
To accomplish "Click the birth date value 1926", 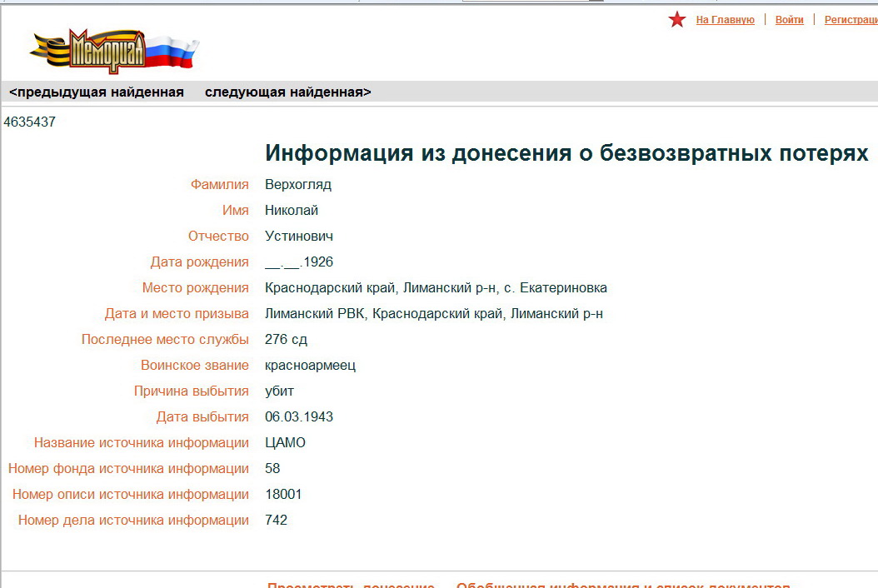I will (x=299, y=262).
